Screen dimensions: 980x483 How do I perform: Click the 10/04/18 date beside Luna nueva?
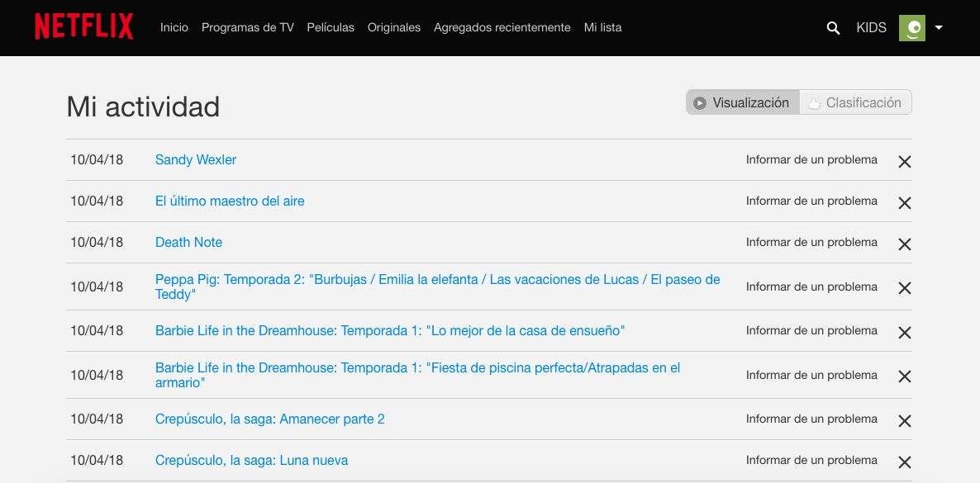coord(97,461)
